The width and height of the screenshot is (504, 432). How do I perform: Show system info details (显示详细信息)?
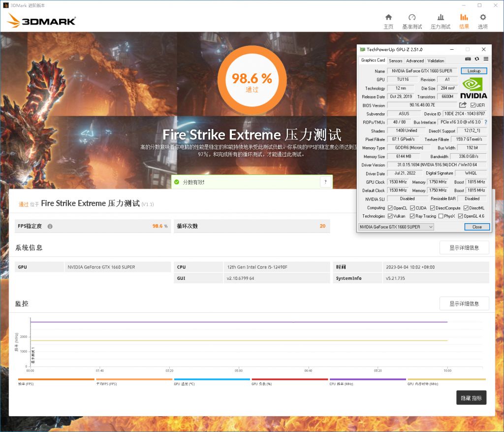coord(464,248)
